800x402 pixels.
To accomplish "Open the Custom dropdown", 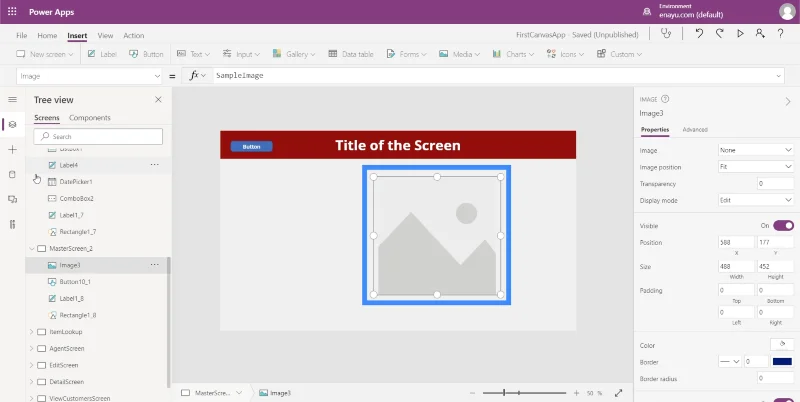I will point(619,54).
